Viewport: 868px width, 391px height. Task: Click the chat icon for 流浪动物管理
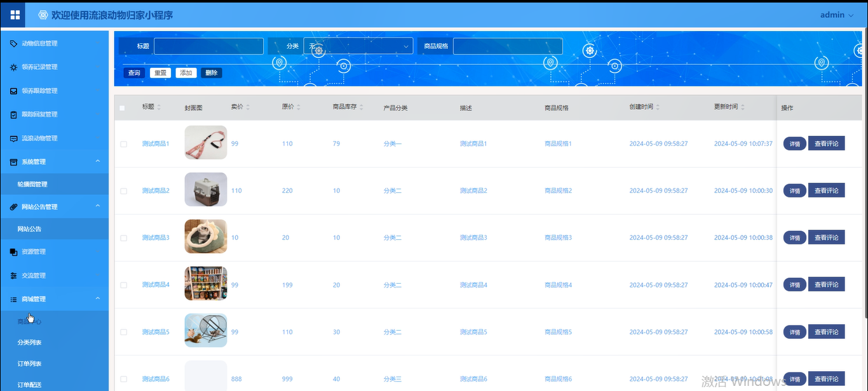[14, 138]
